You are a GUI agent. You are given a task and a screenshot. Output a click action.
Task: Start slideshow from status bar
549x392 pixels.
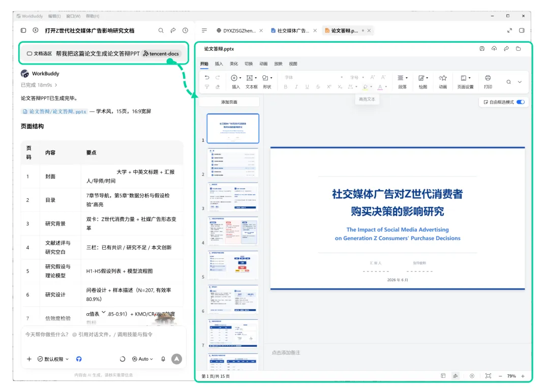pyautogui.click(x=472, y=376)
